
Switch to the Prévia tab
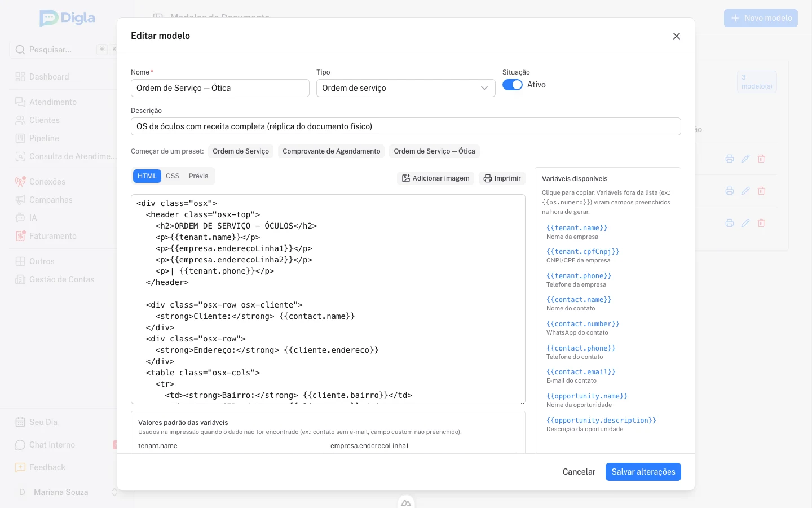(198, 176)
